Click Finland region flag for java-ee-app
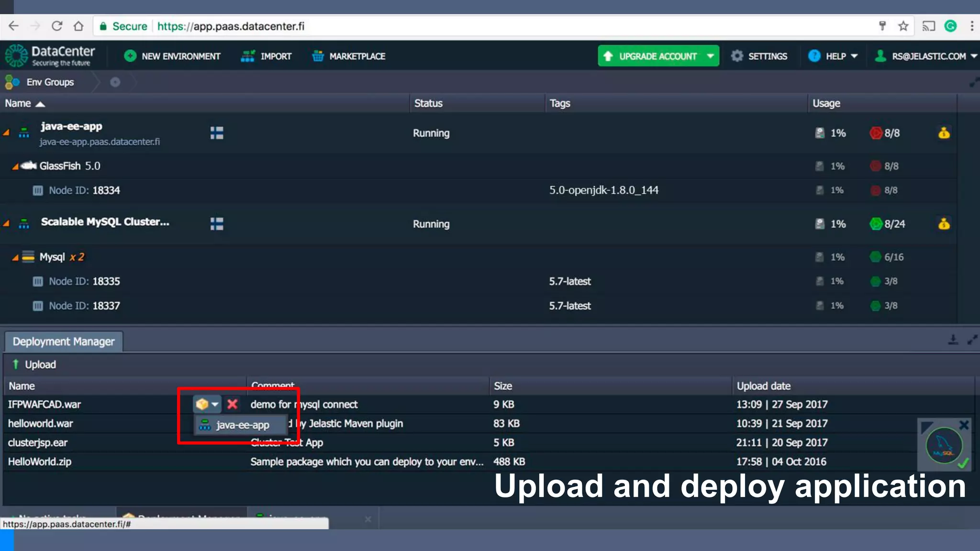The width and height of the screenshot is (980, 551). pos(217,133)
